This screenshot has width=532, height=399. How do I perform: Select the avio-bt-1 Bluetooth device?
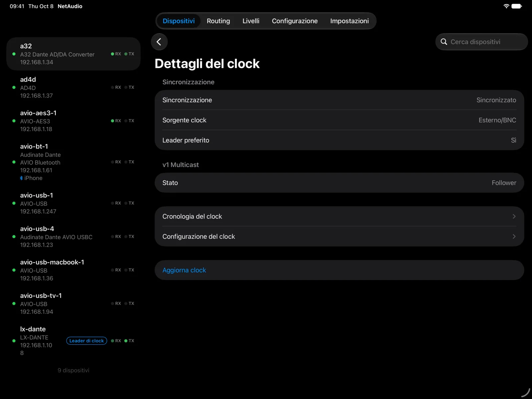pos(73,162)
